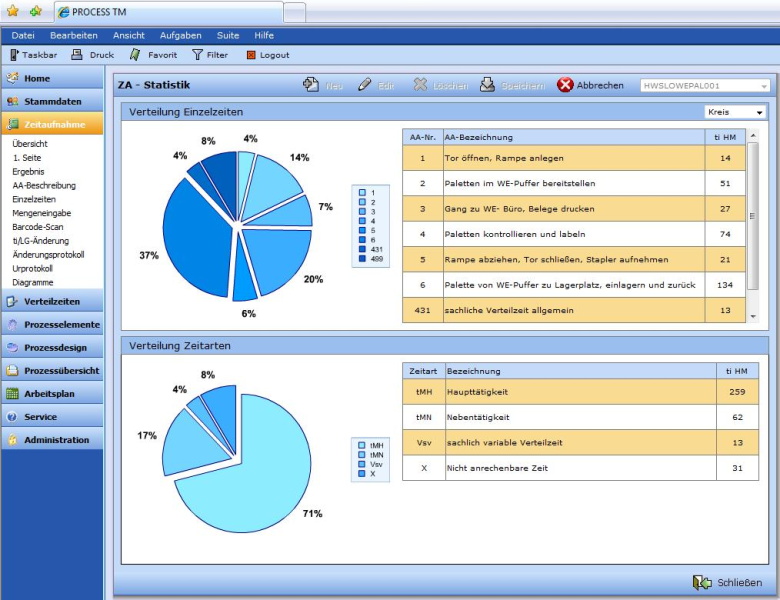
Task: Click the Logout icon
Action: pos(251,55)
